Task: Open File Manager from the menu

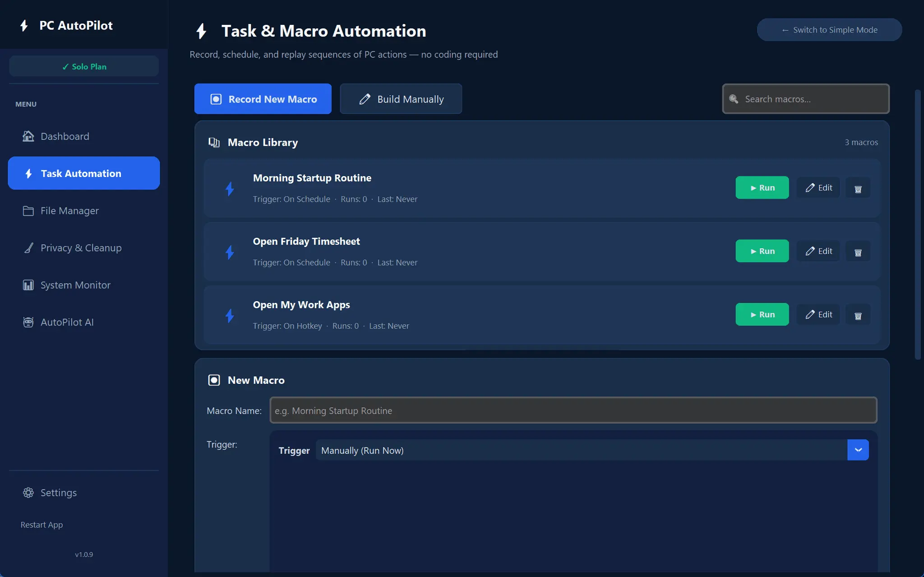Action: 84,211
